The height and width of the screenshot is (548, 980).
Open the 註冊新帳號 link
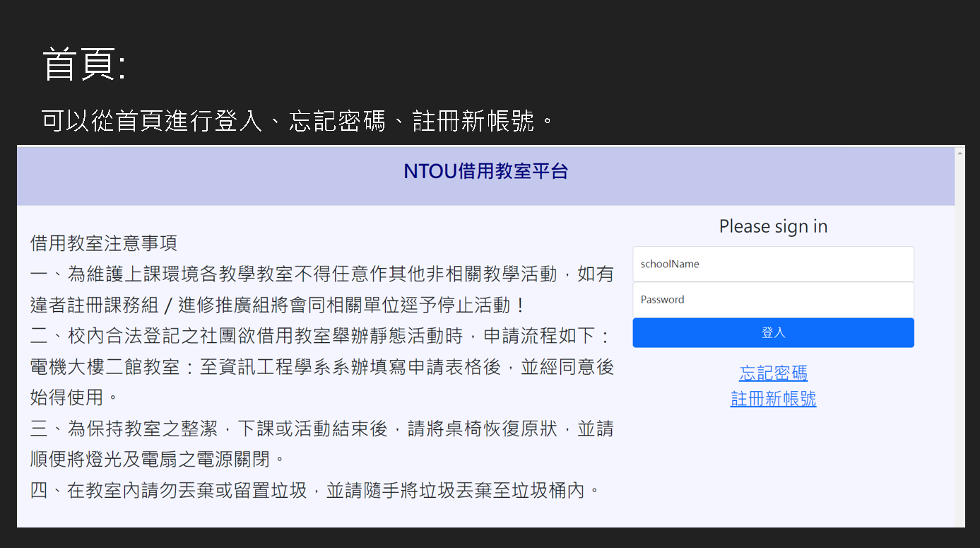[x=773, y=399]
